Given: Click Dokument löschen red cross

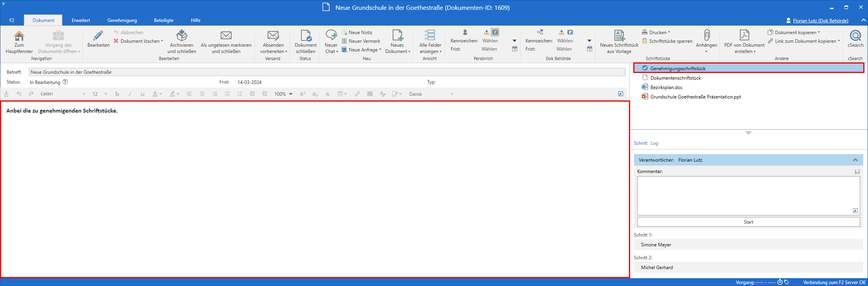Looking at the screenshot, I should point(116,41).
